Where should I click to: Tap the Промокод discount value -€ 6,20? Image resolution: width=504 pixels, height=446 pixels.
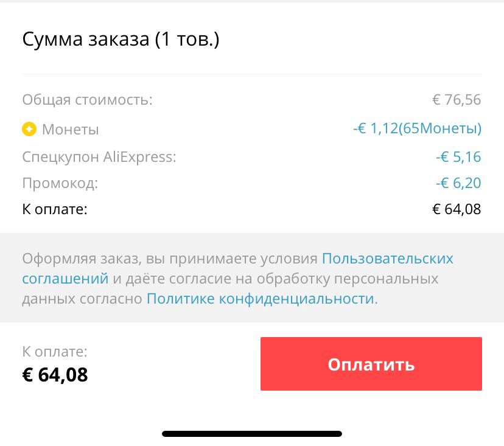[458, 183]
